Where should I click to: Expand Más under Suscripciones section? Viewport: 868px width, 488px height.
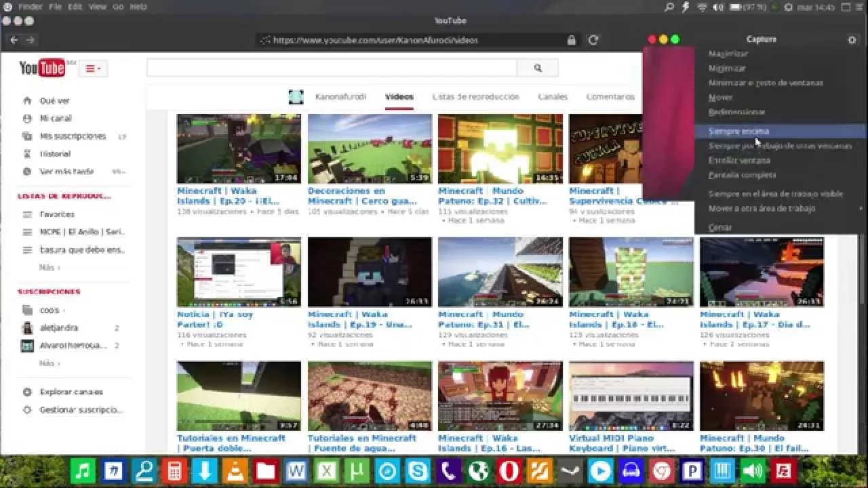(x=50, y=363)
